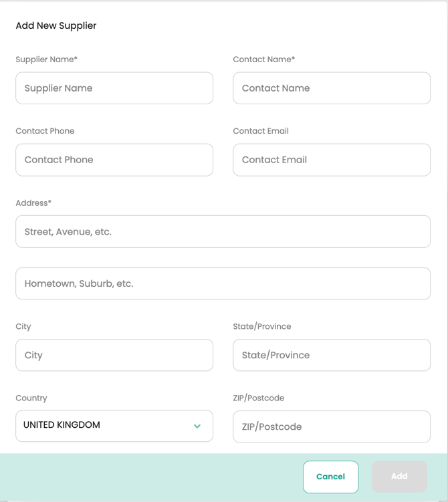Click the Hometown, Suburb address field
Image resolution: width=448 pixels, height=502 pixels.
[223, 283]
